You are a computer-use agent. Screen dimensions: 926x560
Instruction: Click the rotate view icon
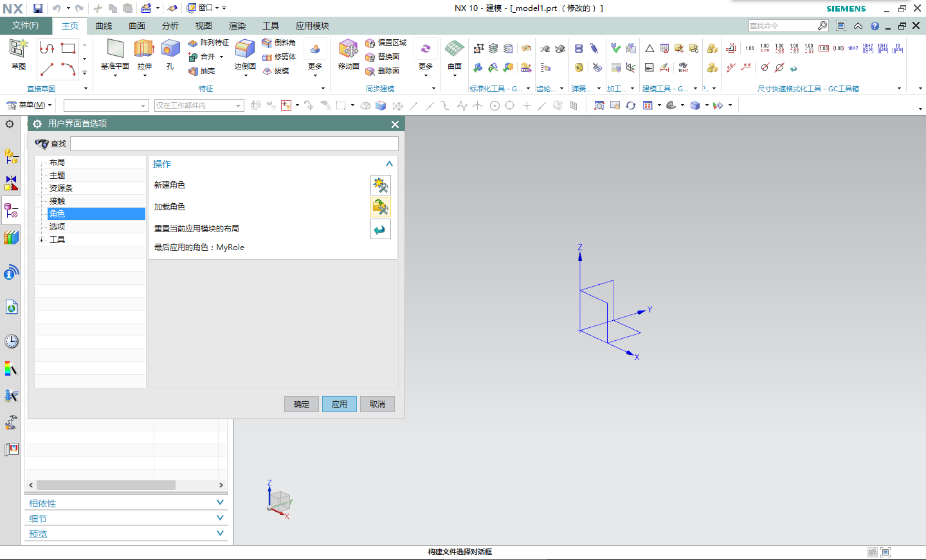(630, 105)
